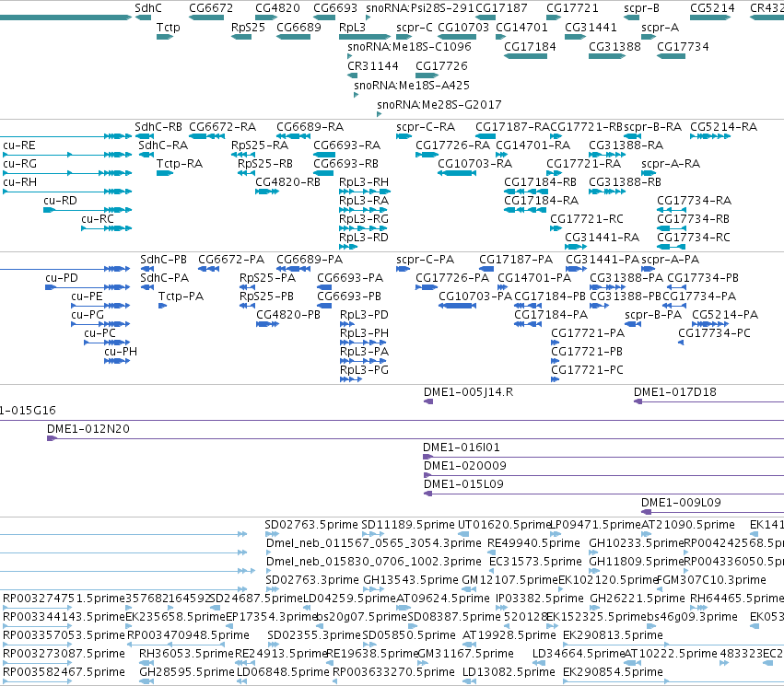Select the CG17187 gene label
The width and height of the screenshot is (784, 686).
click(501, 8)
